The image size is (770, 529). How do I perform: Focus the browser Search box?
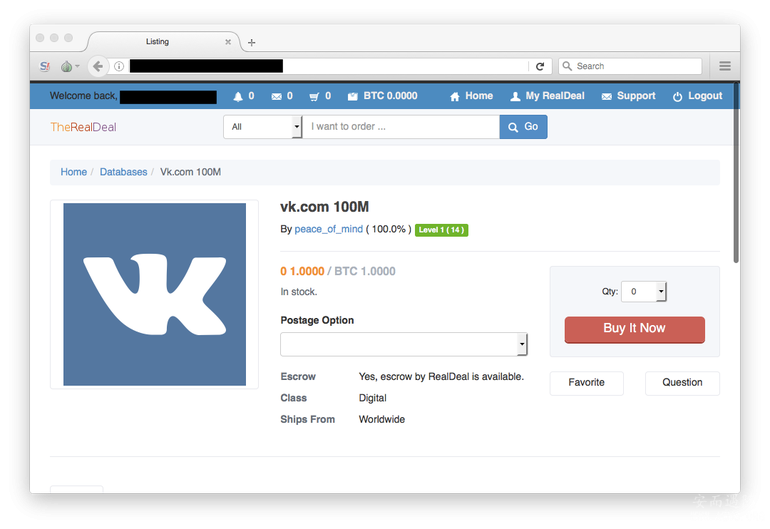(630, 66)
